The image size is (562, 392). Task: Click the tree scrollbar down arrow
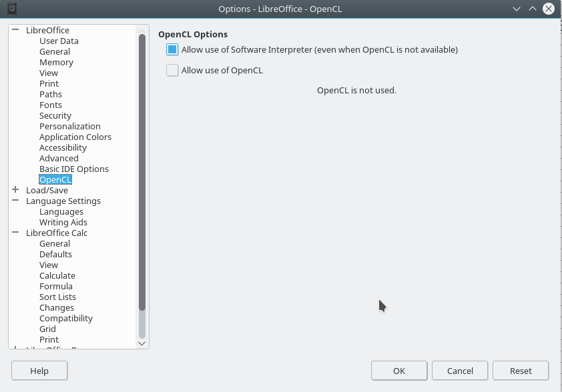142,344
